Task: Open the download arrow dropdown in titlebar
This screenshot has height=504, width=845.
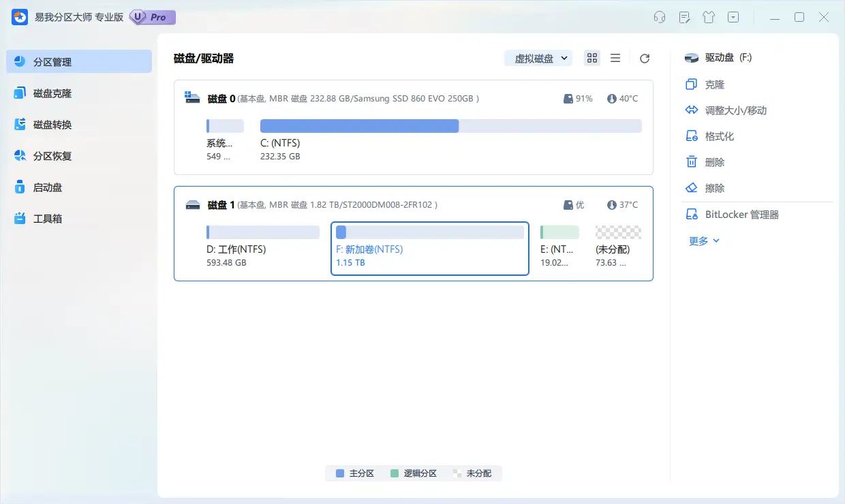Action: click(733, 17)
